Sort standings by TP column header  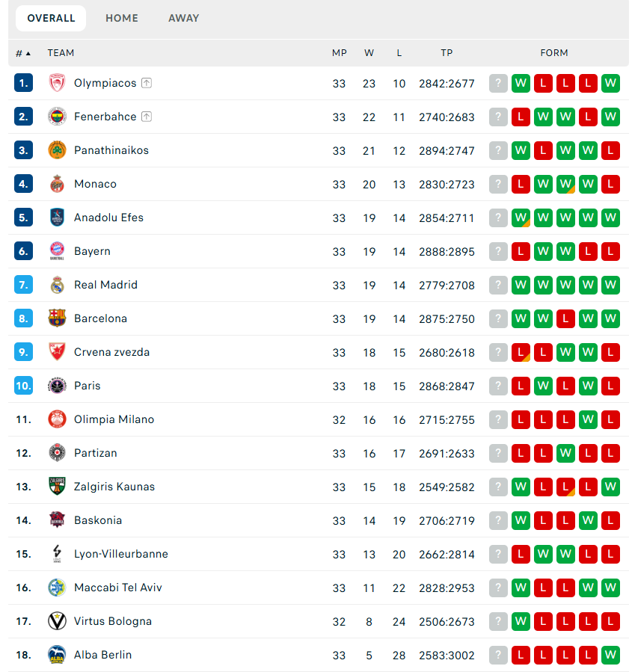447,53
